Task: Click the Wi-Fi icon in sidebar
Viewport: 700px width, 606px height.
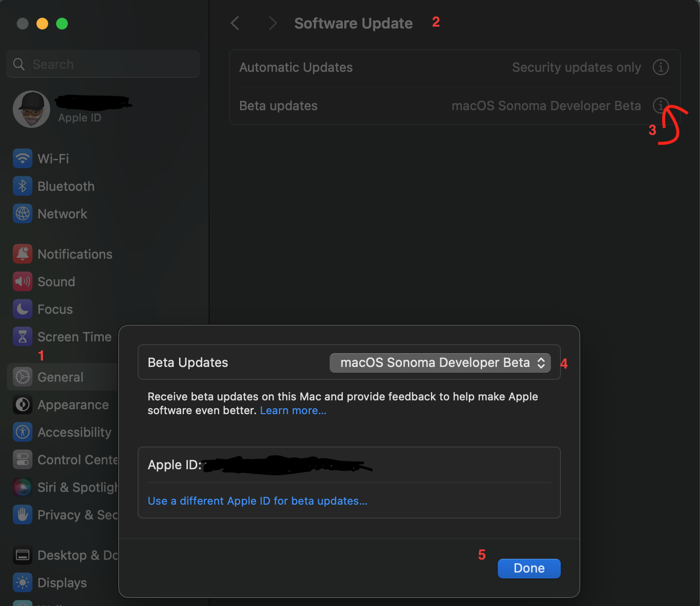Action: (x=23, y=158)
